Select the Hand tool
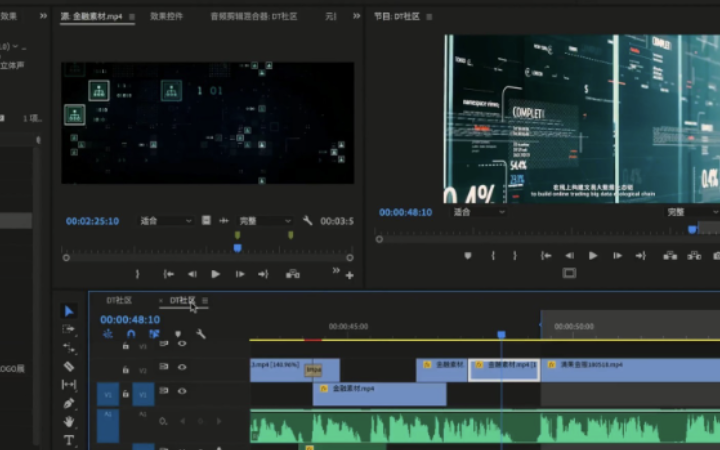This screenshot has width=720, height=450. point(69,422)
